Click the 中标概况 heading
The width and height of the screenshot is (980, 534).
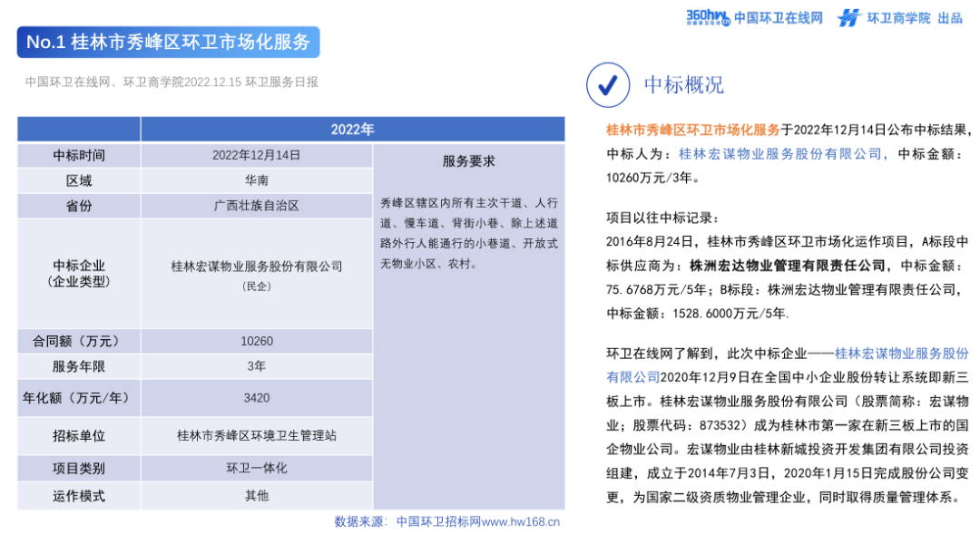click(684, 85)
